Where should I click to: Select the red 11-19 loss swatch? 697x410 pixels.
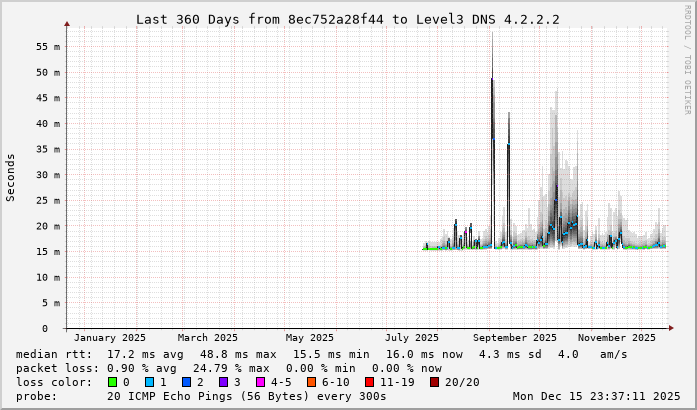coord(369,382)
